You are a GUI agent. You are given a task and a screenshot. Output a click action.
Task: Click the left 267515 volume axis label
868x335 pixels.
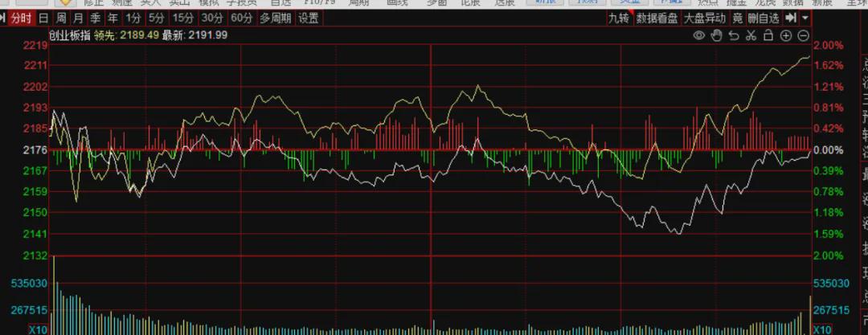[30, 310]
